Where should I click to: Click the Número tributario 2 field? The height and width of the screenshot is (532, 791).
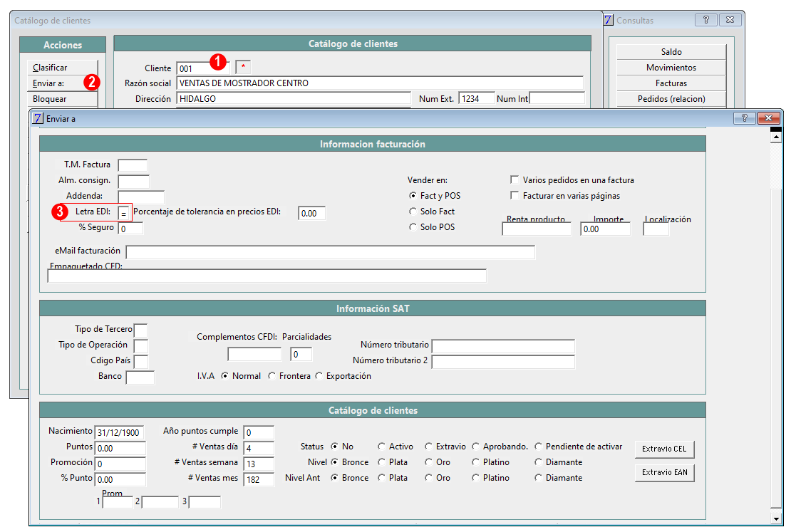(503, 362)
